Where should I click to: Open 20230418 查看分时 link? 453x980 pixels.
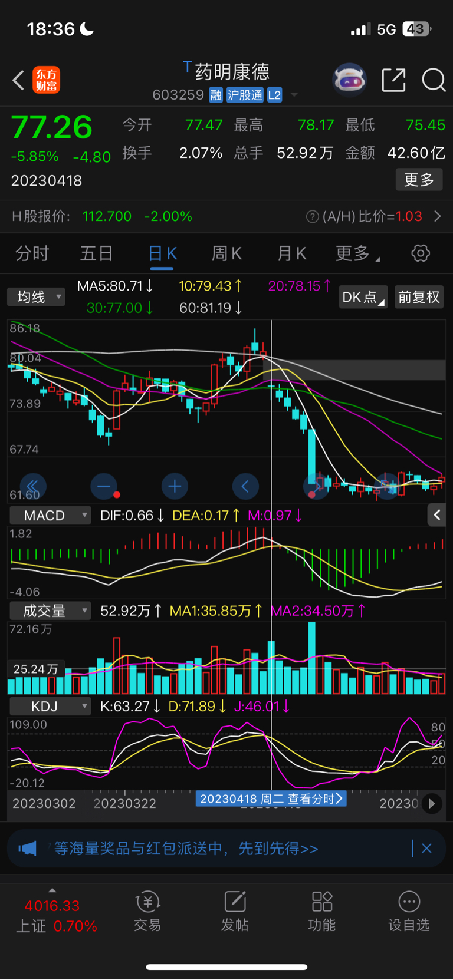click(x=271, y=799)
